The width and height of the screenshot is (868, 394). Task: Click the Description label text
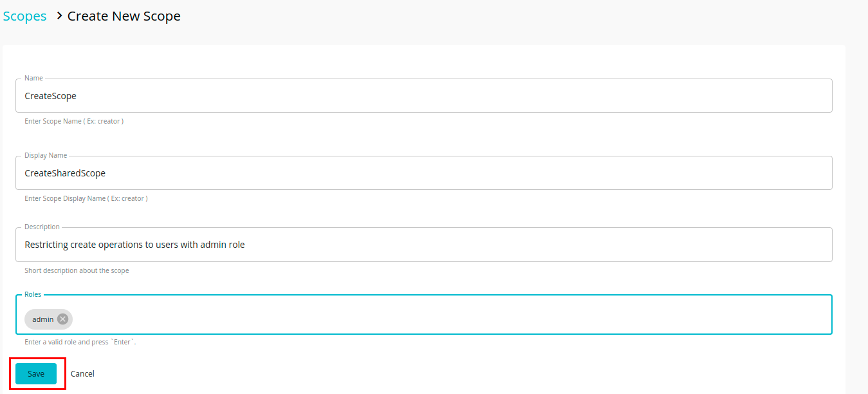point(42,227)
